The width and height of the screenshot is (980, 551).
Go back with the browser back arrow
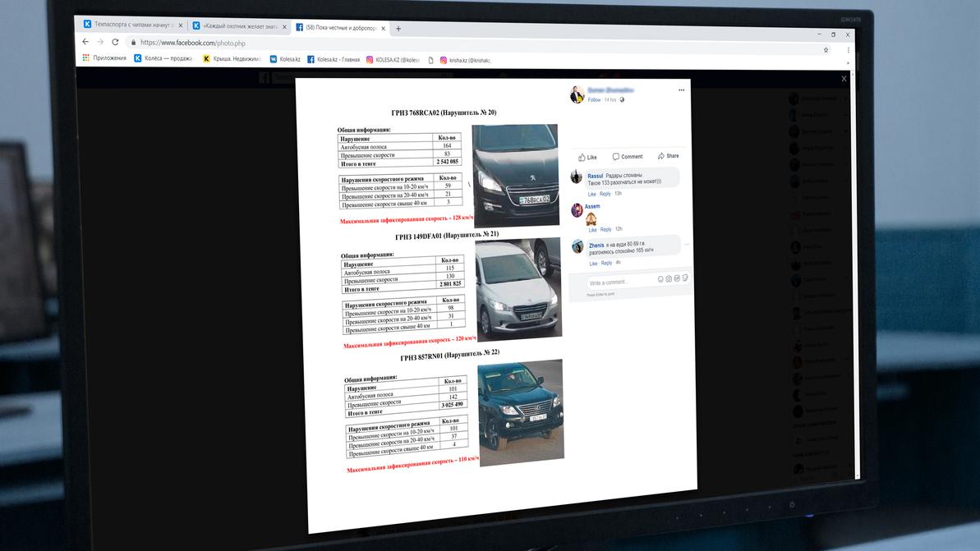pos(85,42)
